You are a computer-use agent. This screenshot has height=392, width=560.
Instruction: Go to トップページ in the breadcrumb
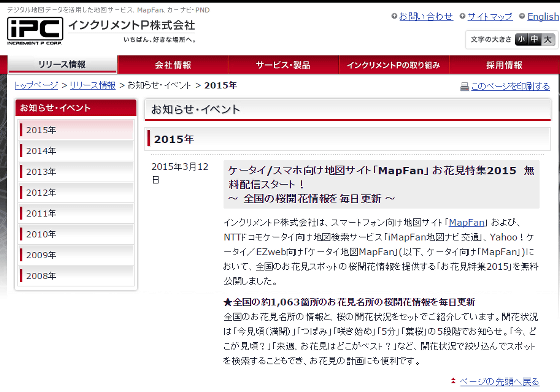tap(36, 85)
